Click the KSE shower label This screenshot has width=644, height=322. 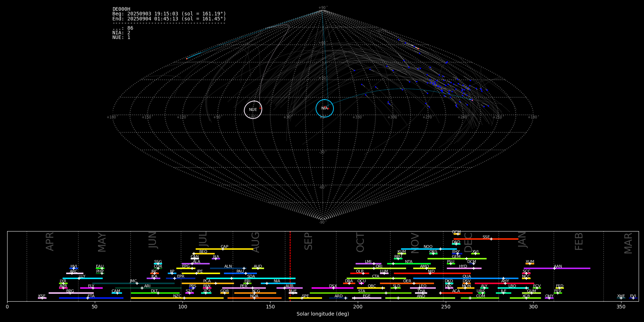tap(42, 296)
